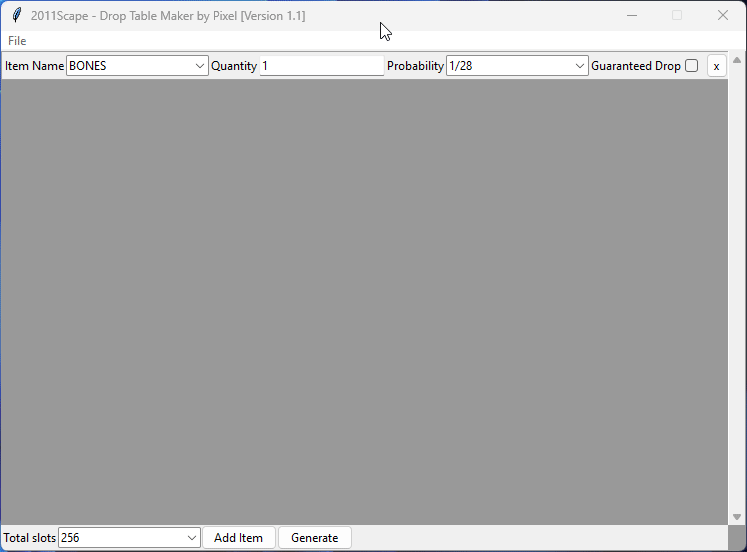The width and height of the screenshot is (747, 552).
Task: Enable the Guaranteed Drop checkbox
Action: coord(691,66)
